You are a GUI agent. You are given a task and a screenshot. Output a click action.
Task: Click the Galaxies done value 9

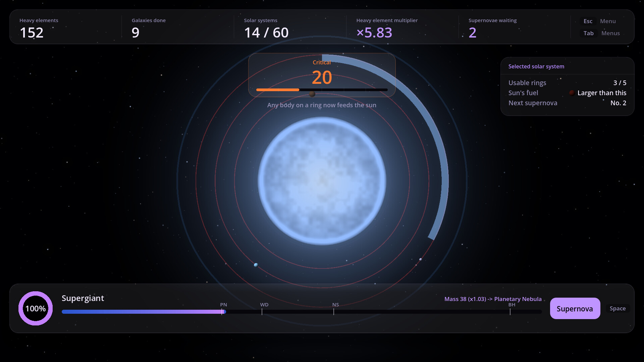[x=136, y=33]
